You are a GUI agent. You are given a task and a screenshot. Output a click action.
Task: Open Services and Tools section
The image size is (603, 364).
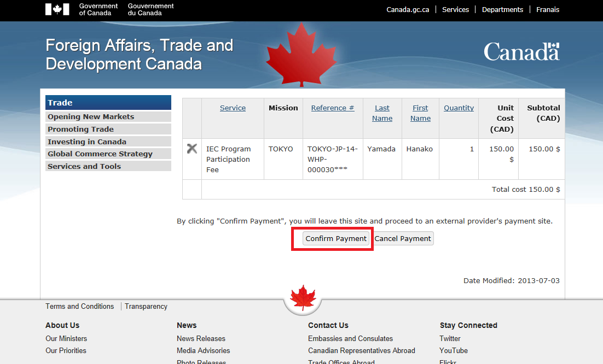coord(108,166)
